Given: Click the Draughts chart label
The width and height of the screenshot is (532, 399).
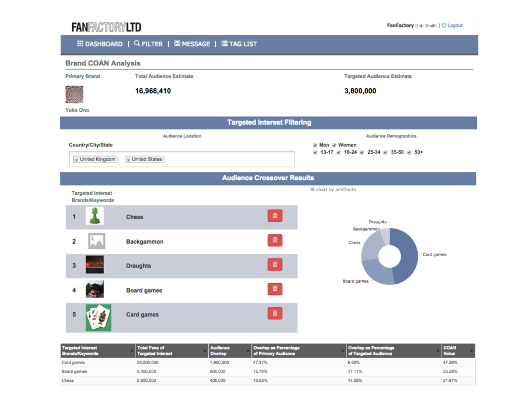Looking at the screenshot, I should (377, 222).
